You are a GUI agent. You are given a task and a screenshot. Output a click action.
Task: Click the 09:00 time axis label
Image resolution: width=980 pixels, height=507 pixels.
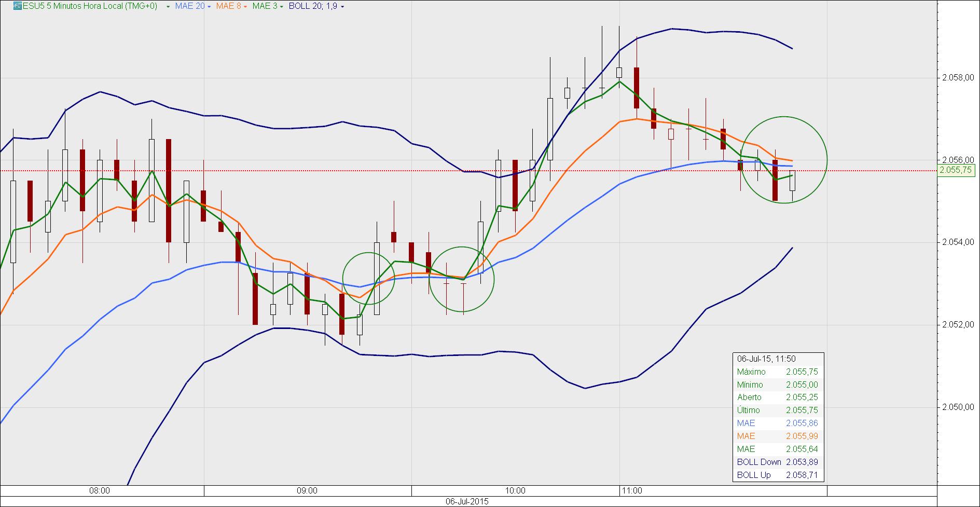pos(307,490)
